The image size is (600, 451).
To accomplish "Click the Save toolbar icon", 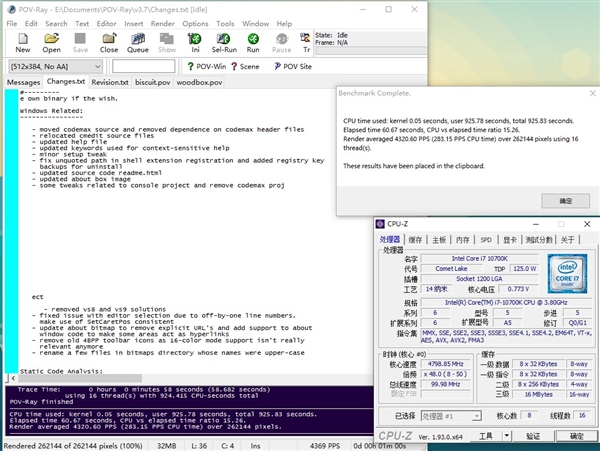I will (x=80, y=43).
